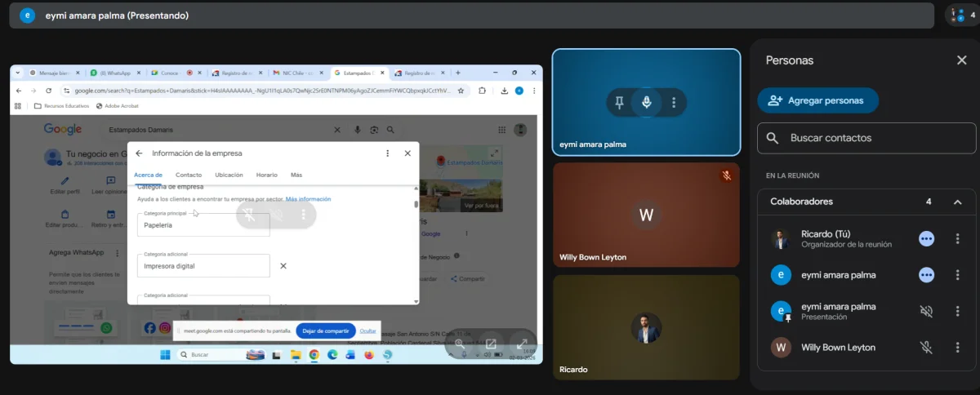Click the unpin icon over the presentation

click(x=249, y=215)
